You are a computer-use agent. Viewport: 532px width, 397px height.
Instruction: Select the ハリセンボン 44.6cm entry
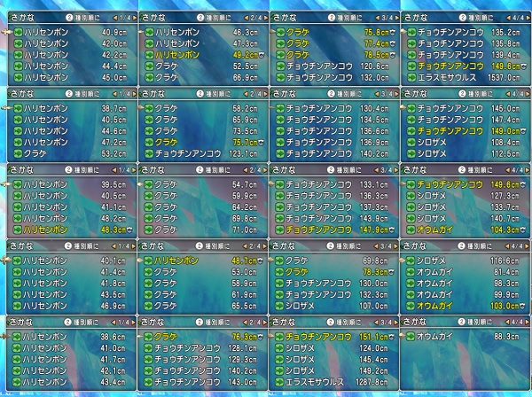[x=71, y=131]
